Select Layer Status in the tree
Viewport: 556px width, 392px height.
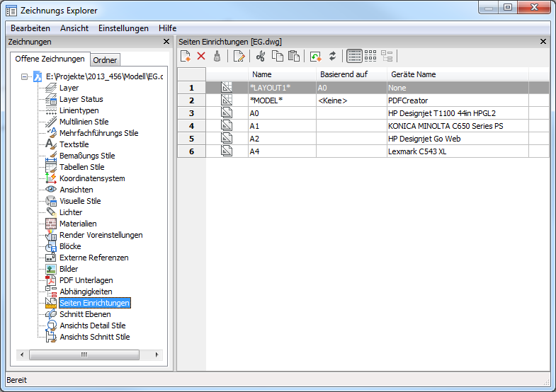click(x=81, y=99)
